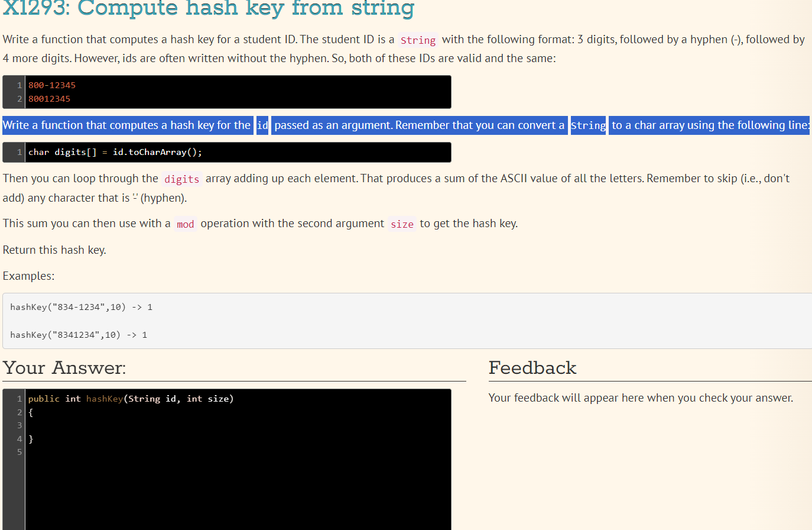Select the first hashKey example line

[80, 307]
